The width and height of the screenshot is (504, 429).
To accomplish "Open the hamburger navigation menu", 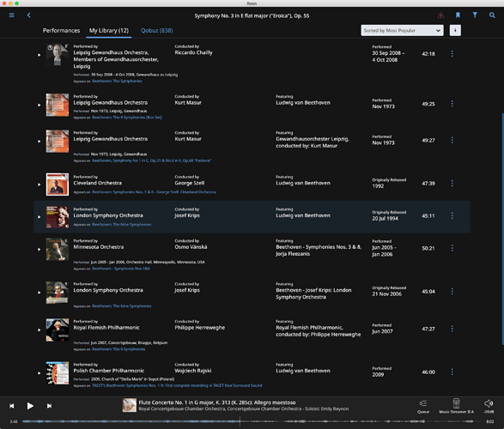I will [x=11, y=15].
